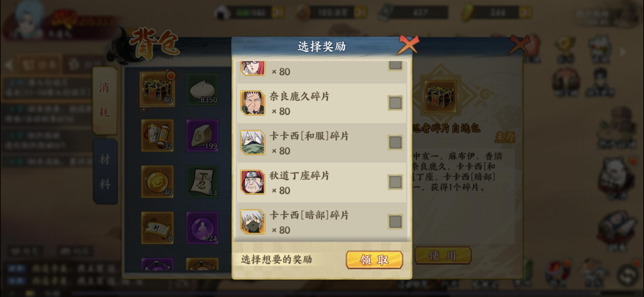Click the Nara Shikaku portrait thumbnail
Screen dimensions: 644x297
coord(253,103)
